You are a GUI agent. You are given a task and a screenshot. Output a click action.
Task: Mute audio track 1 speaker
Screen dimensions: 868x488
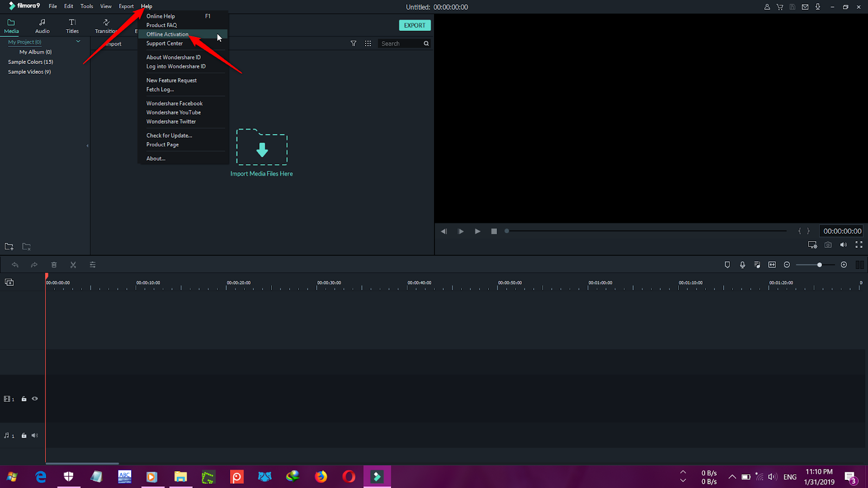35,435
